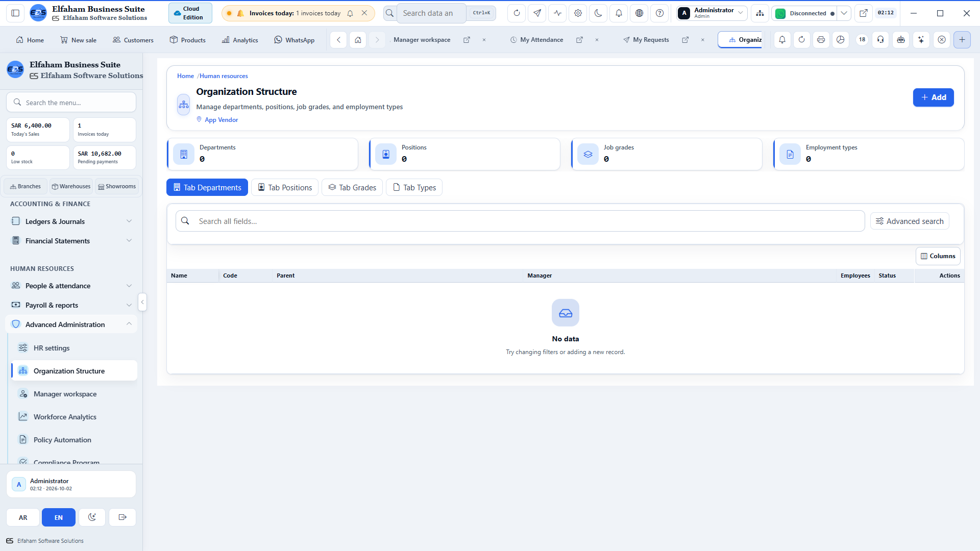Open the globe language icon

coord(639,13)
